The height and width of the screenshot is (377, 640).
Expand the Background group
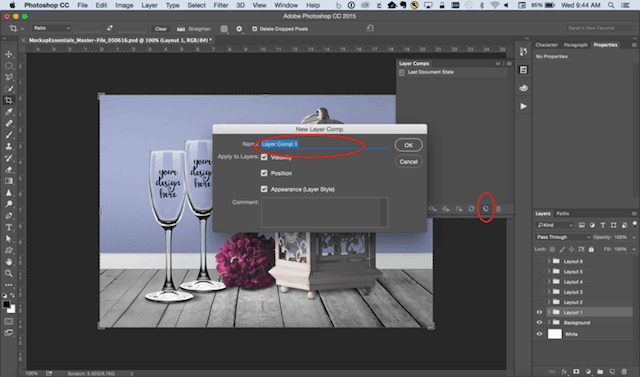(549, 322)
